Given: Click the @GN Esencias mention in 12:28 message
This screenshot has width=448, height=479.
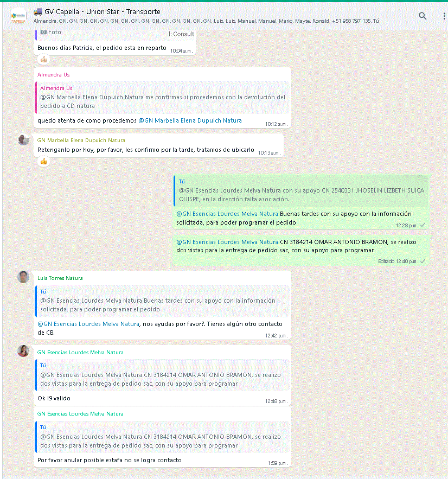Looking at the screenshot, I should pyautogui.click(x=227, y=214).
